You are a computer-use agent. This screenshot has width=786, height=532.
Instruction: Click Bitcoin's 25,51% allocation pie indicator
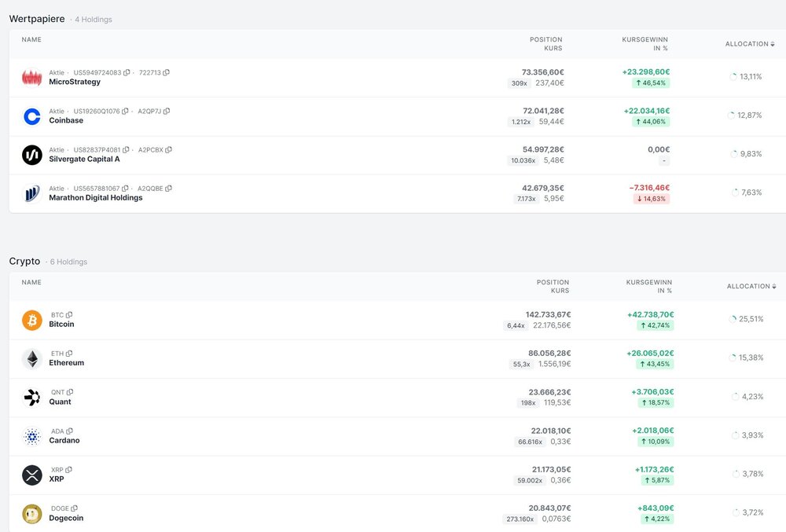[x=733, y=320]
